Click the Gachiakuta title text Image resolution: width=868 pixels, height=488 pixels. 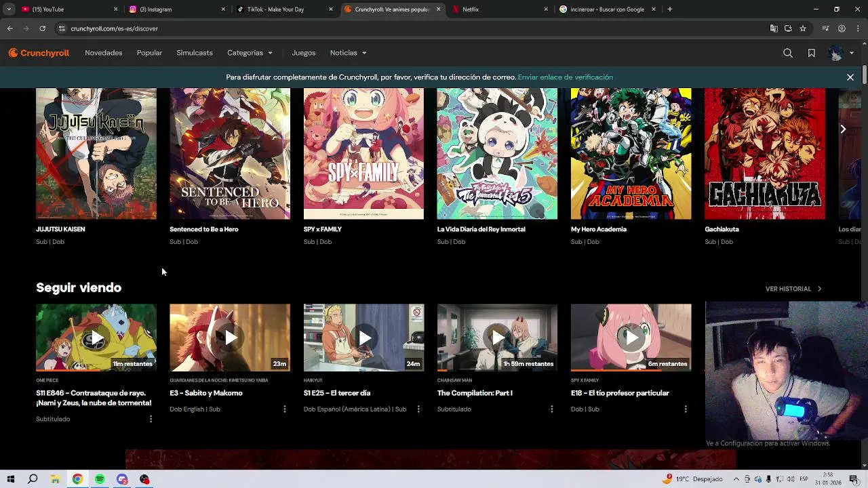point(722,229)
